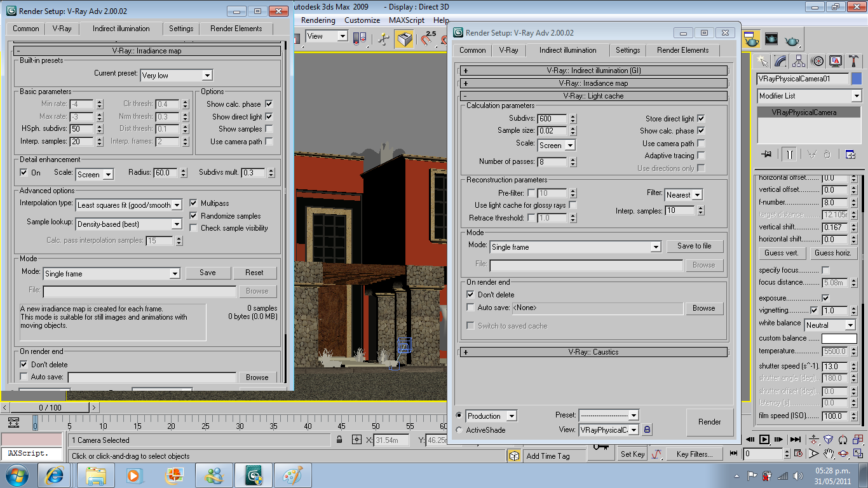
Task: Open Configure Modifier Sets icon
Action: pos(850,154)
